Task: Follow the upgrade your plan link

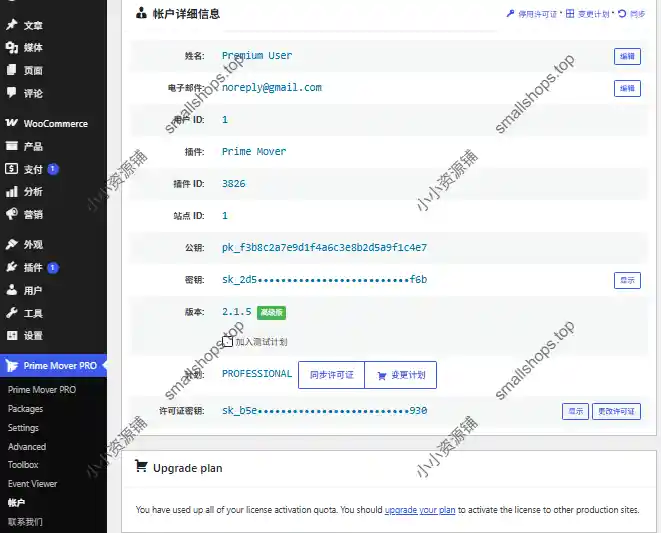Action: click(x=420, y=510)
